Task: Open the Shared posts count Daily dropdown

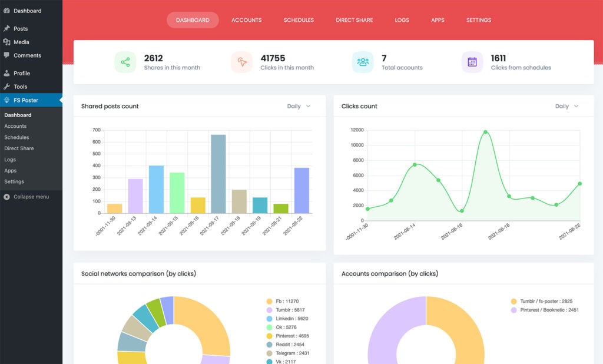Action: click(x=299, y=106)
